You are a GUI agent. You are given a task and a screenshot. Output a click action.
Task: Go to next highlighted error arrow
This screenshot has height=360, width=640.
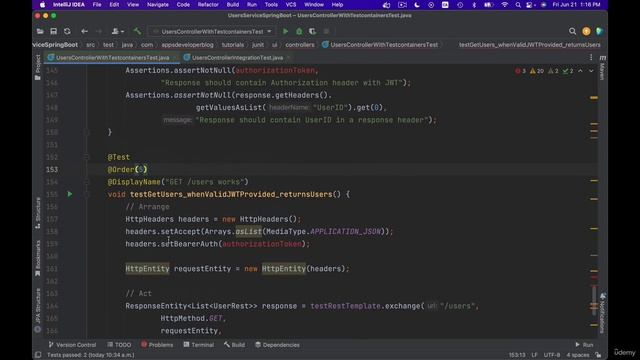point(591,71)
